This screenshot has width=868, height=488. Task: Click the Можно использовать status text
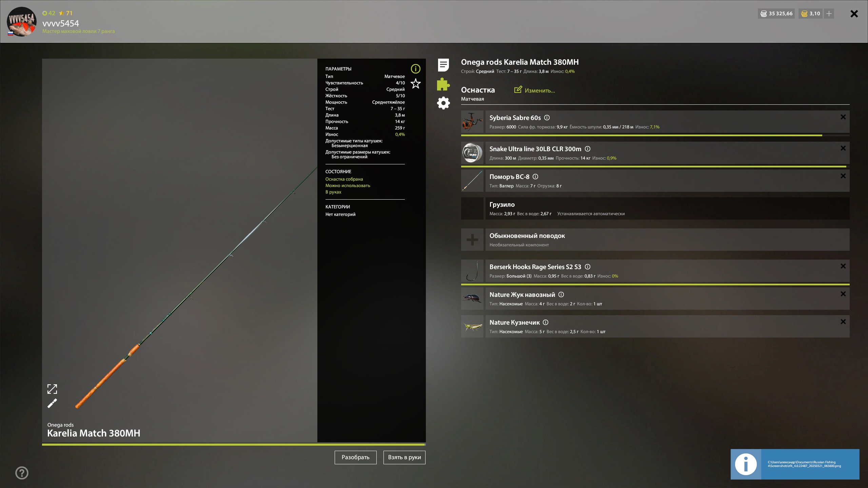[348, 185]
